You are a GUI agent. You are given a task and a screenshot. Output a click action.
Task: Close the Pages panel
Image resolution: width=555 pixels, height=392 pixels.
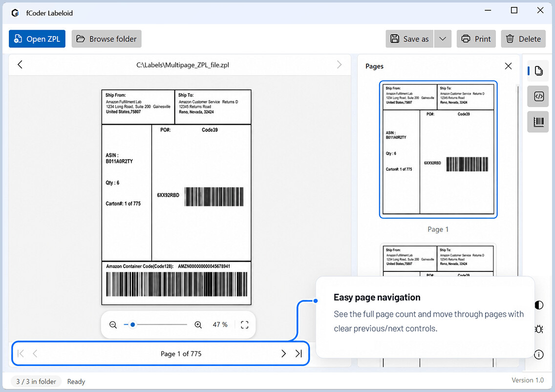coord(508,66)
